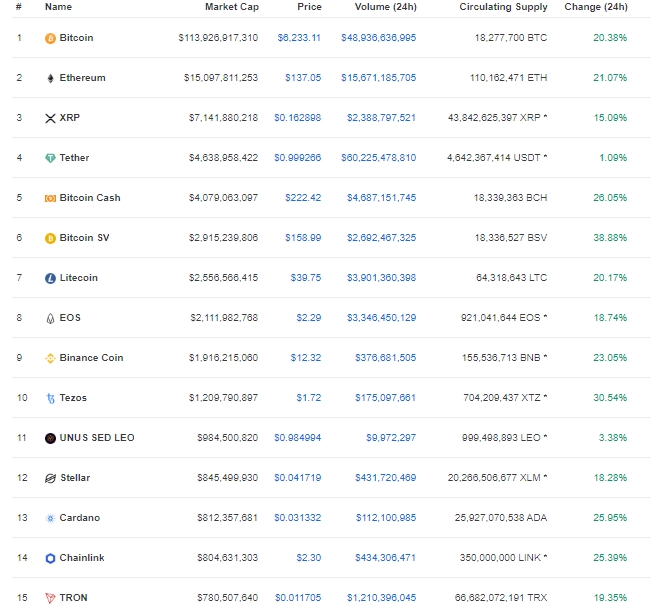Click Bitcoin market cap $113,926,917,310
The width and height of the screenshot is (651, 613).
pos(218,38)
